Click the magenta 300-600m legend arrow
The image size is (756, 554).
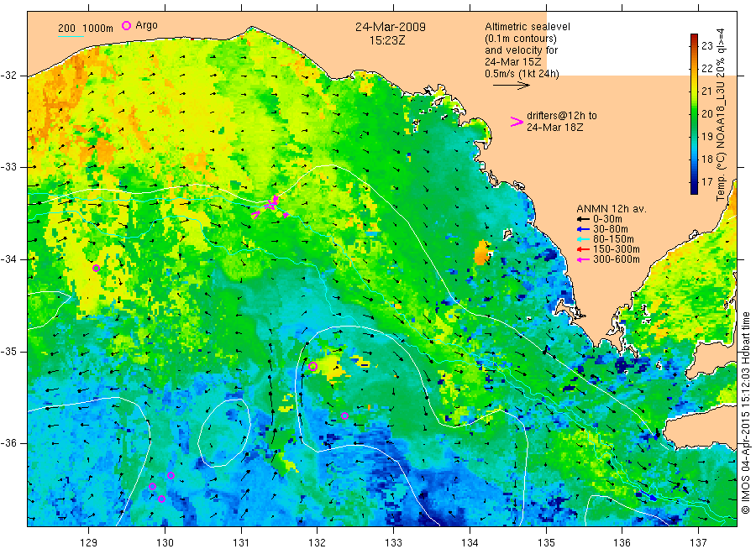coord(584,259)
